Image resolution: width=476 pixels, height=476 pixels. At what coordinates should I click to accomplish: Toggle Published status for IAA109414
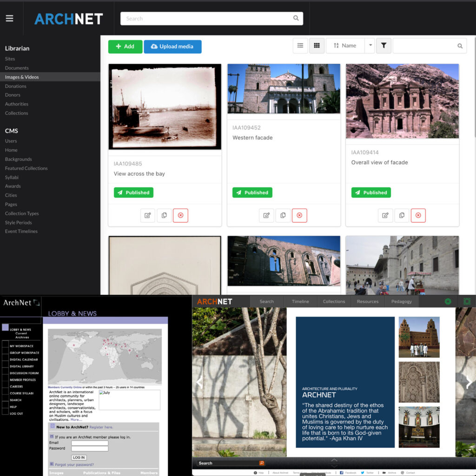tap(371, 192)
